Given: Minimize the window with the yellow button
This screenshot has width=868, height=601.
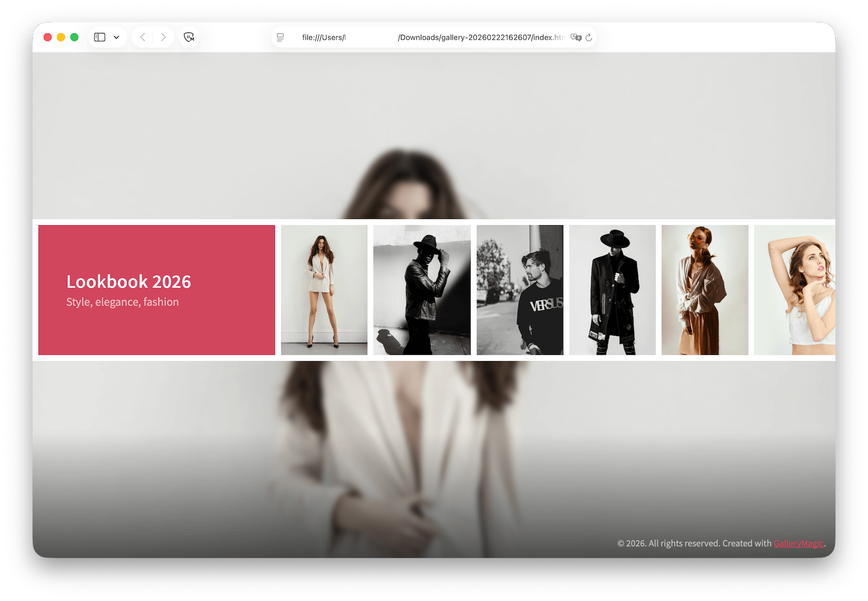Looking at the screenshot, I should tap(61, 37).
